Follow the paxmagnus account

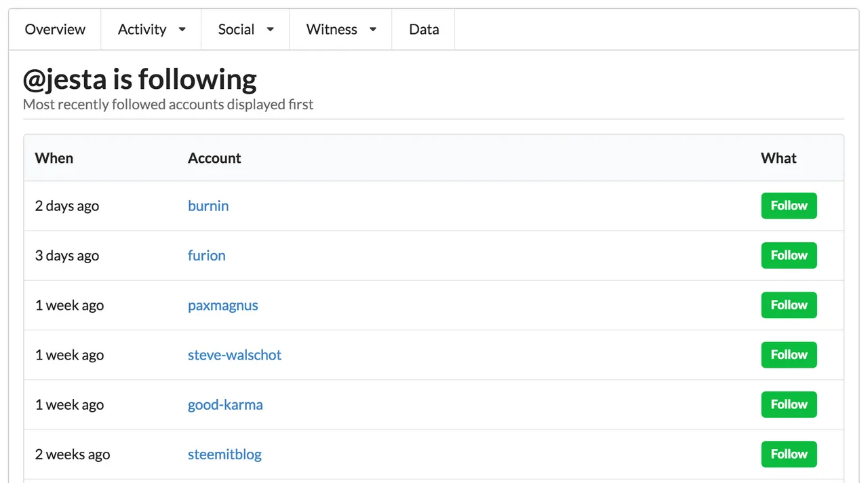click(x=789, y=305)
